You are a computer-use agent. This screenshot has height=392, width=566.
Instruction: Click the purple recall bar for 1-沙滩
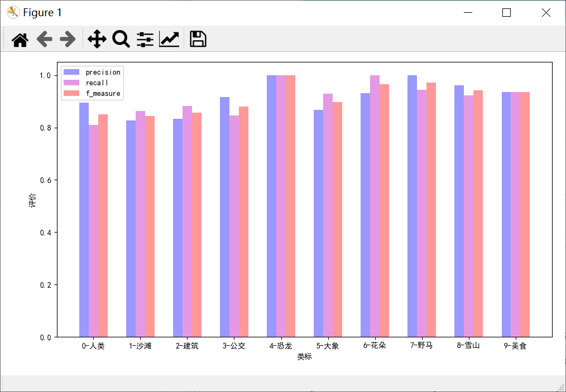click(x=141, y=224)
